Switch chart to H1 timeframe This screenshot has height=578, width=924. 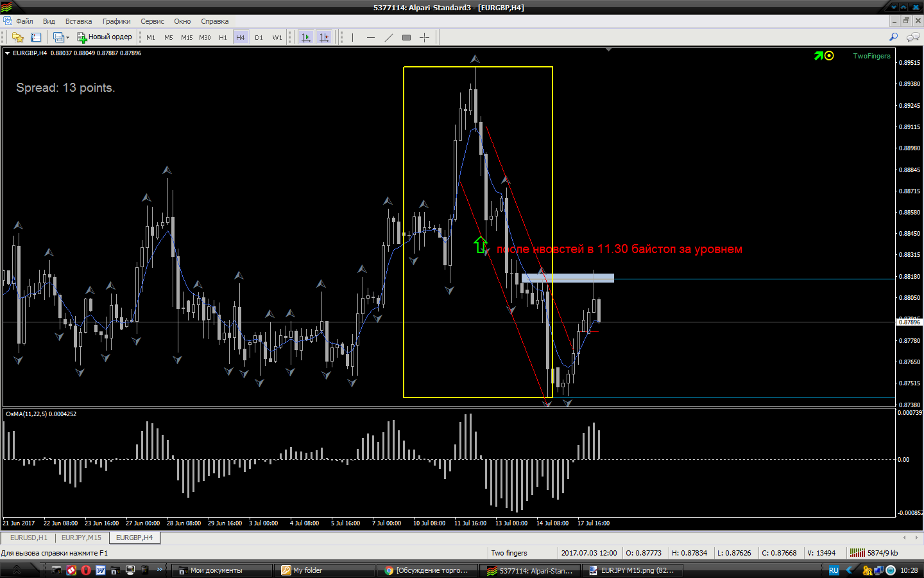coord(223,37)
